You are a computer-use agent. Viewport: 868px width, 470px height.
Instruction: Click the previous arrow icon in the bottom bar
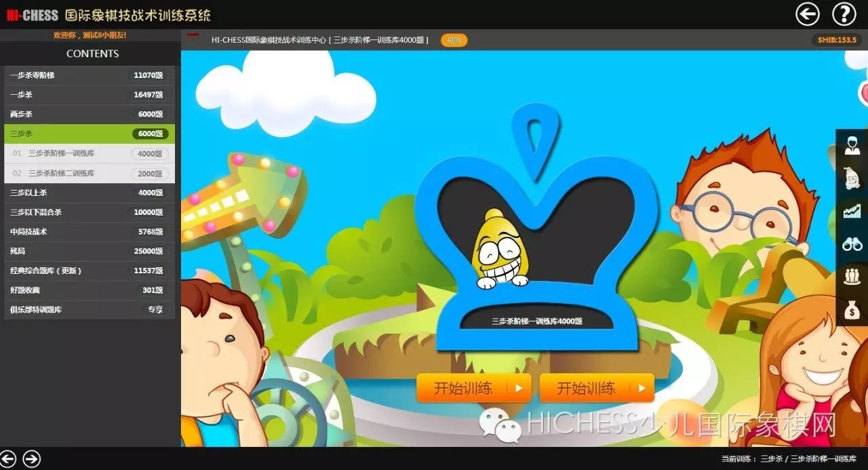(9, 459)
